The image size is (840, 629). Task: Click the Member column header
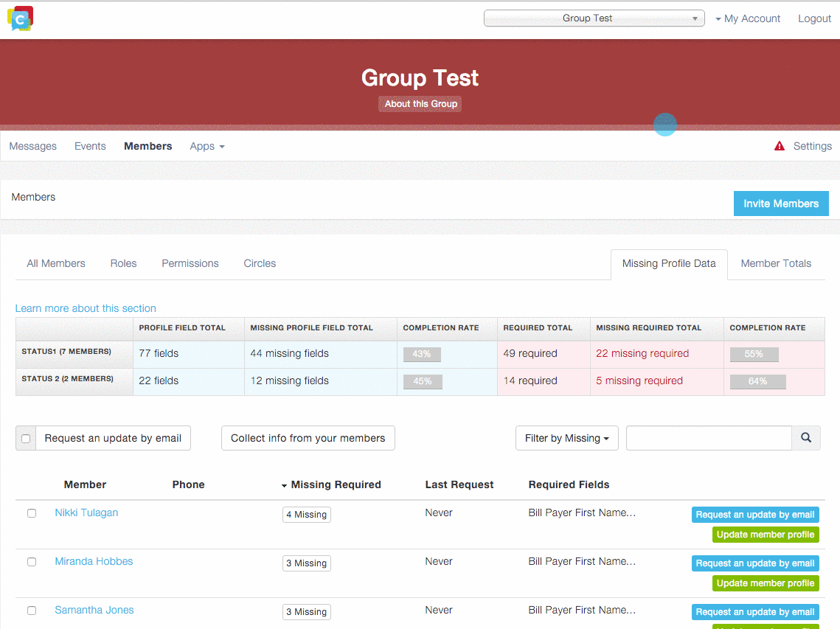[x=85, y=485]
